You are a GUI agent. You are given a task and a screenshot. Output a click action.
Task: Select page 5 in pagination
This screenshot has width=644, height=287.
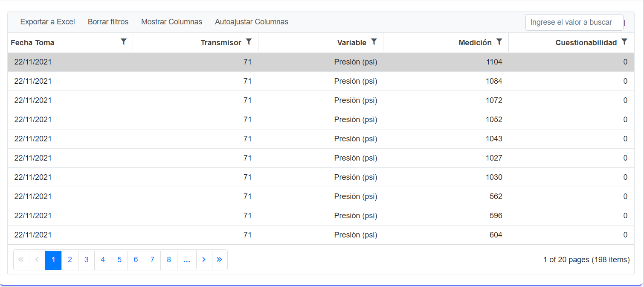pyautogui.click(x=119, y=260)
